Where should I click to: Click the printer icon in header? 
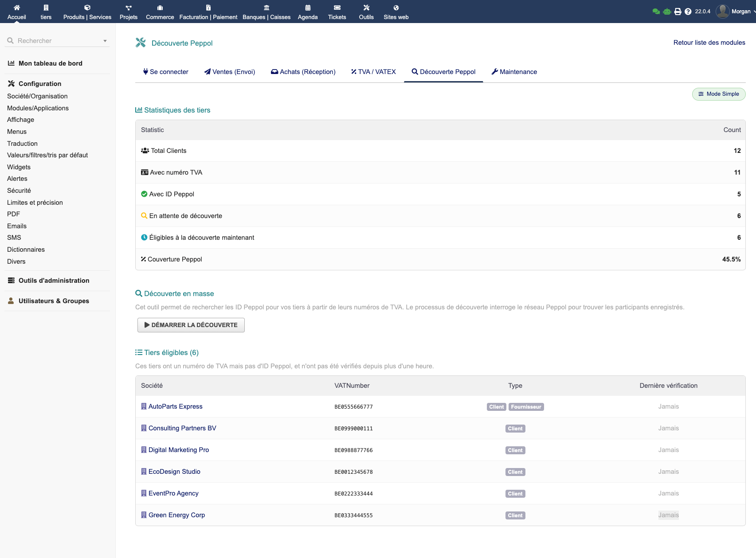(x=678, y=12)
